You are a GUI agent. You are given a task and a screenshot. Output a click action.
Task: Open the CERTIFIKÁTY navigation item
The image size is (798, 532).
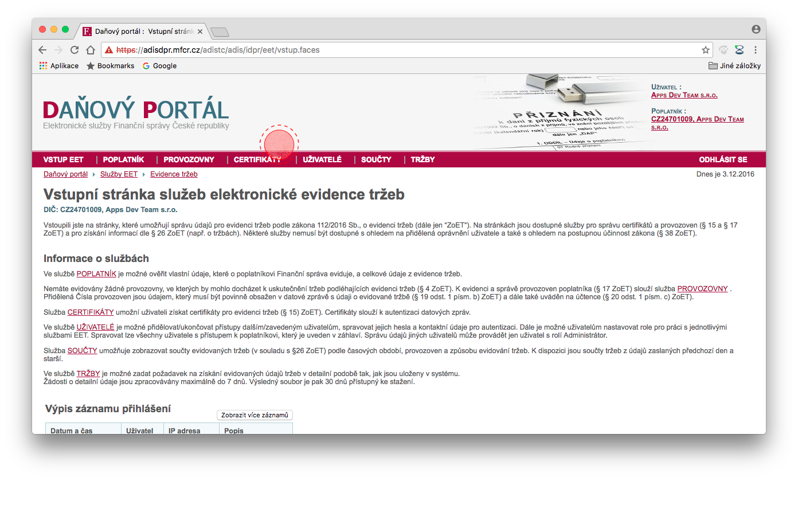click(x=257, y=159)
